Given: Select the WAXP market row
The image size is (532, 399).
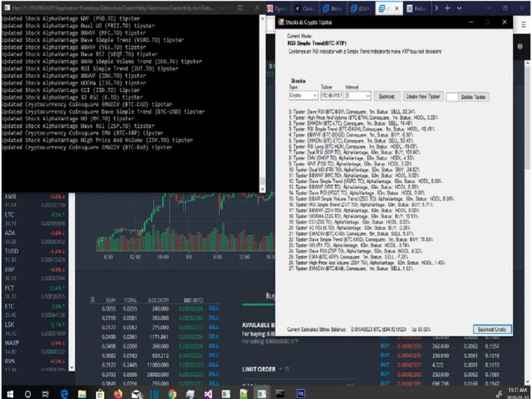Looking at the screenshot, I should (x=35, y=347).
